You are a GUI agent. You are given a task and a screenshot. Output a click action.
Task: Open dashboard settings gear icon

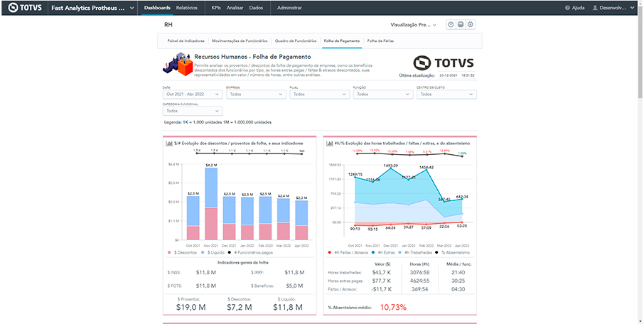coord(471,25)
